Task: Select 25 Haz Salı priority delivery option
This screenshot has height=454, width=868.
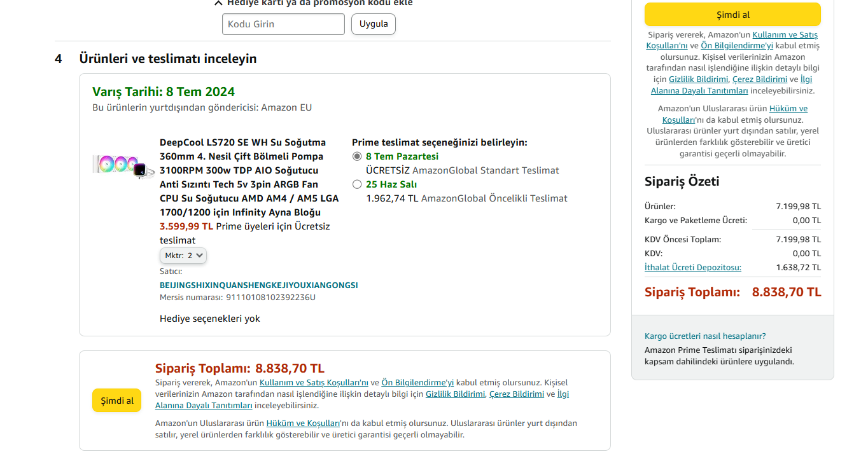Action: tap(357, 184)
